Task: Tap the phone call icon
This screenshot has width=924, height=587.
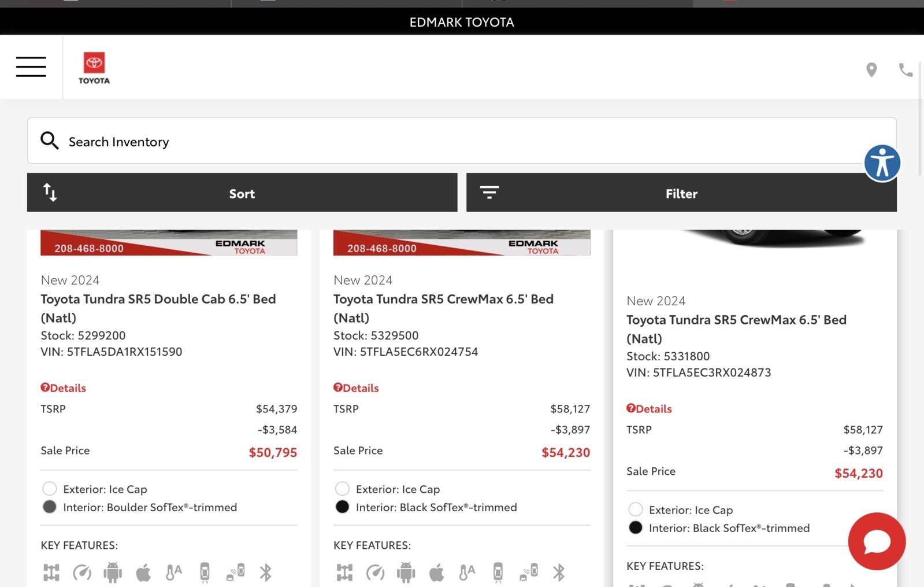Action: point(906,70)
